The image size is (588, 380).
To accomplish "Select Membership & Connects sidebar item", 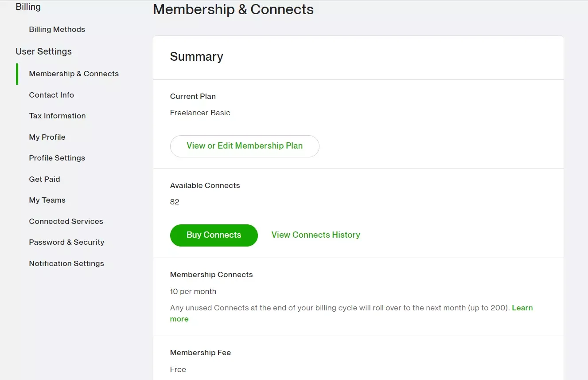I will point(74,74).
